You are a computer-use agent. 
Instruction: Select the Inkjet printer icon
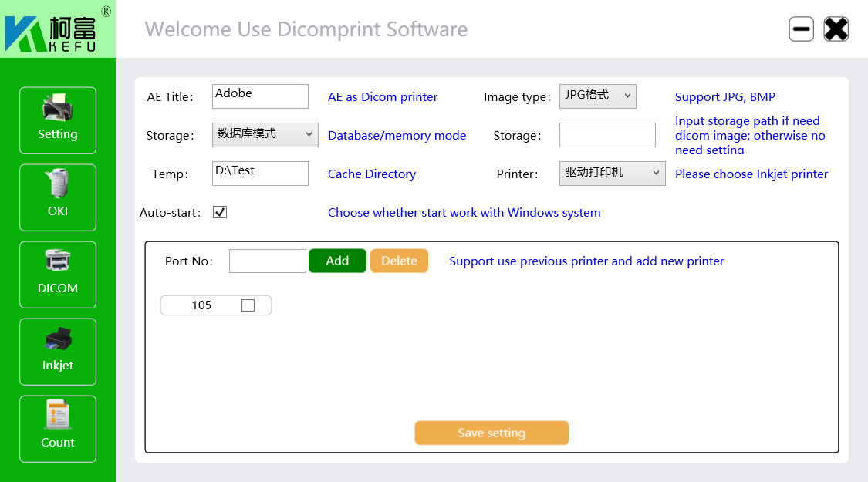pos(57,351)
